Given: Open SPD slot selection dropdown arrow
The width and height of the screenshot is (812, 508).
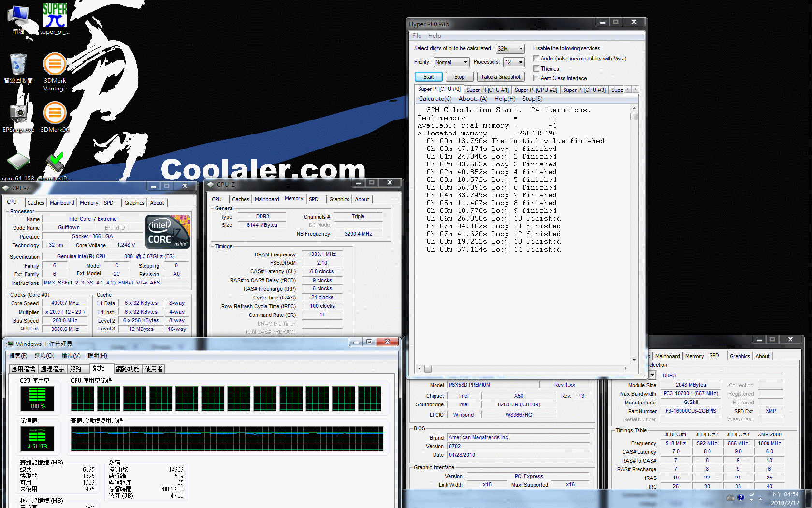Looking at the screenshot, I should coord(652,375).
